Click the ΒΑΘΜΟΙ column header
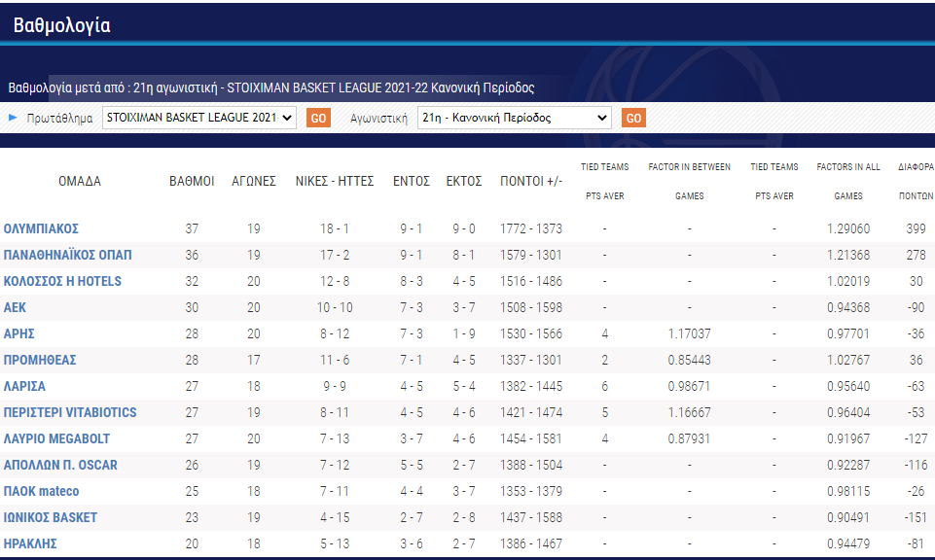Viewport: 935px width, 560px height. 192,181
